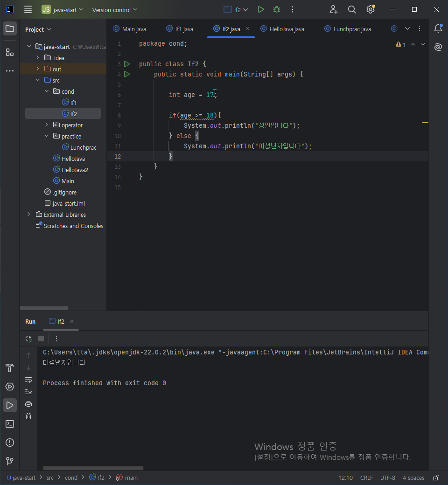Rerun If2 in Run panel

[x=29, y=339]
